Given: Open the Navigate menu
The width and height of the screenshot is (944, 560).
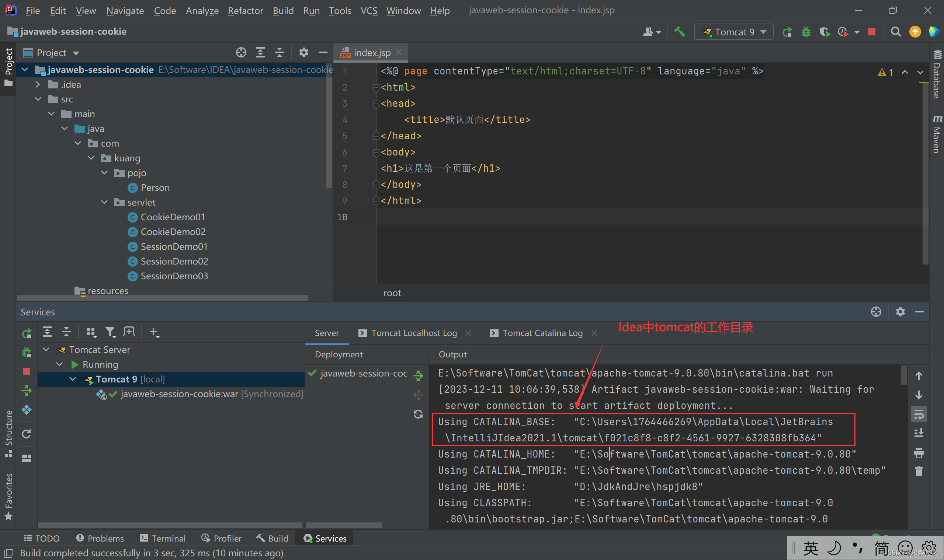Looking at the screenshot, I should click(125, 11).
